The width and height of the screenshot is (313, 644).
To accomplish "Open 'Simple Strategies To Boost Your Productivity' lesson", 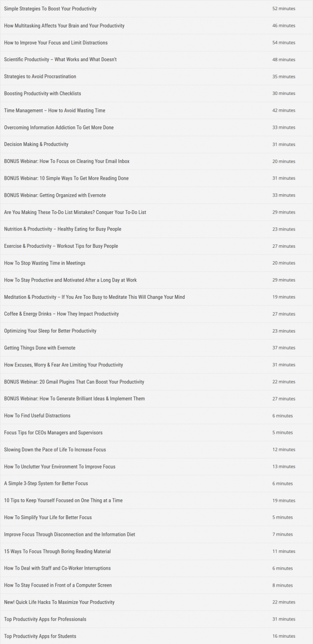I will 50,9.
